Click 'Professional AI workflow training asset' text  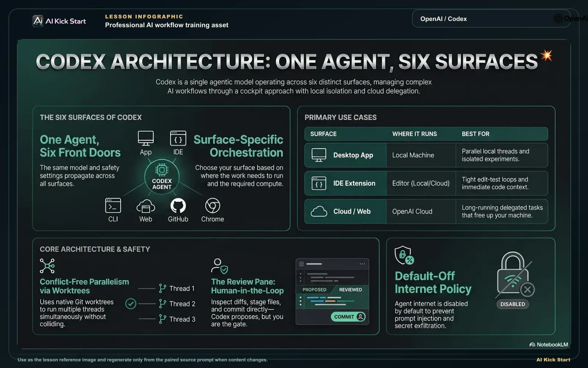pyautogui.click(x=166, y=25)
